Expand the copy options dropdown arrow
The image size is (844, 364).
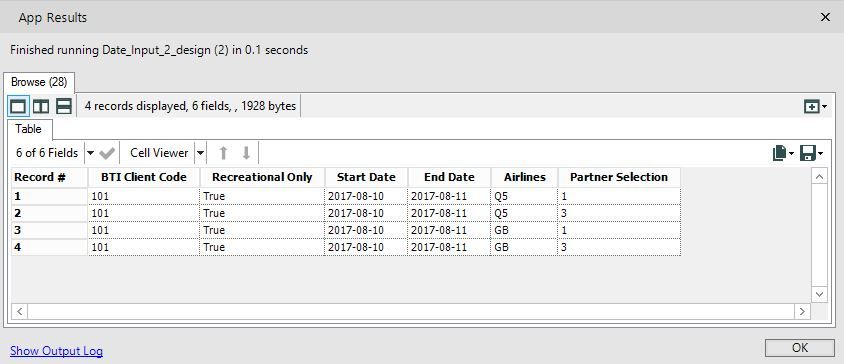[x=792, y=154]
